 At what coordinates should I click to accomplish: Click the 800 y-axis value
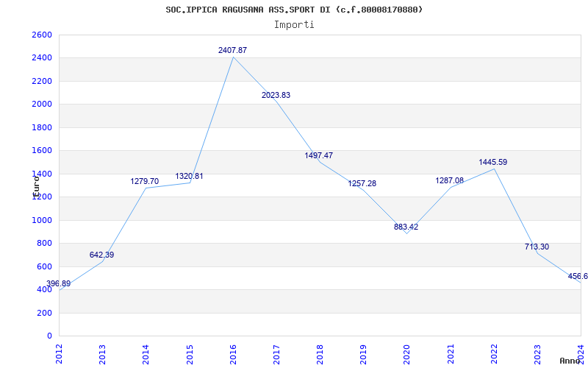point(44,244)
